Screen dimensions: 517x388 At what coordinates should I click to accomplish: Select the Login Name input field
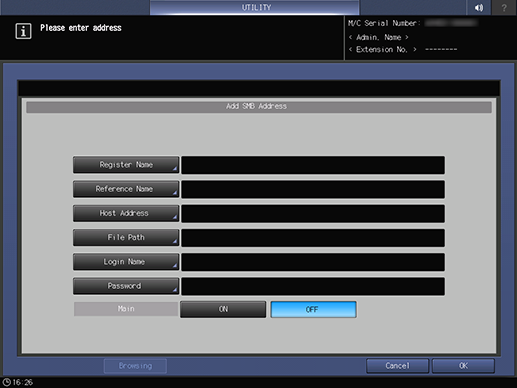point(313,262)
